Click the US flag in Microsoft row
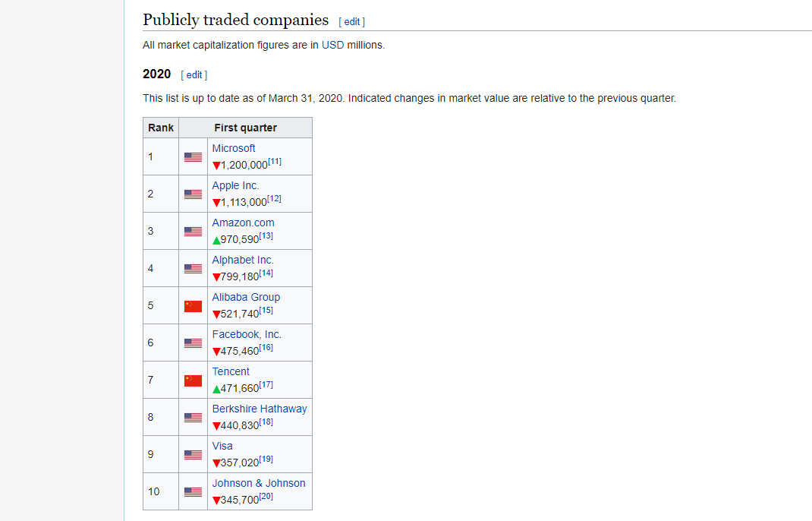Viewport: 812px width, 521px height. tap(194, 157)
